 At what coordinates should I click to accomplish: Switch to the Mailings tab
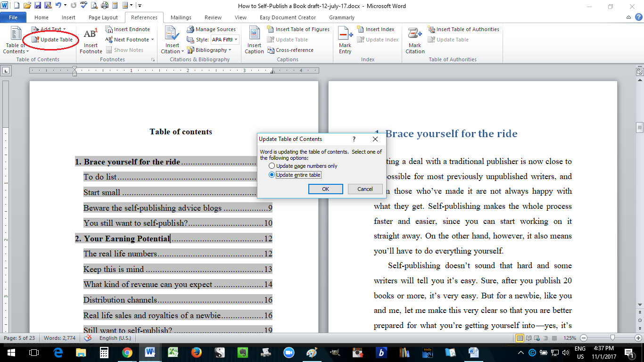point(181,17)
